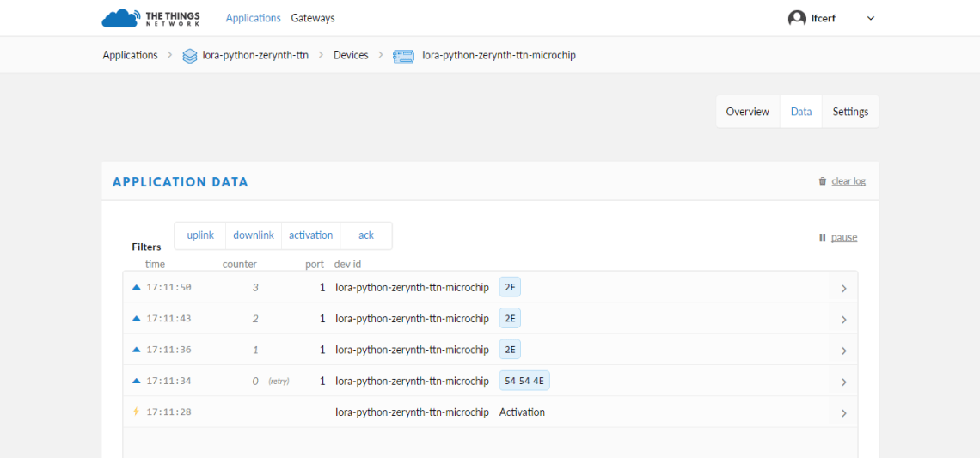This screenshot has width=980, height=458.
Task: Toggle the activation filter
Action: [310, 235]
